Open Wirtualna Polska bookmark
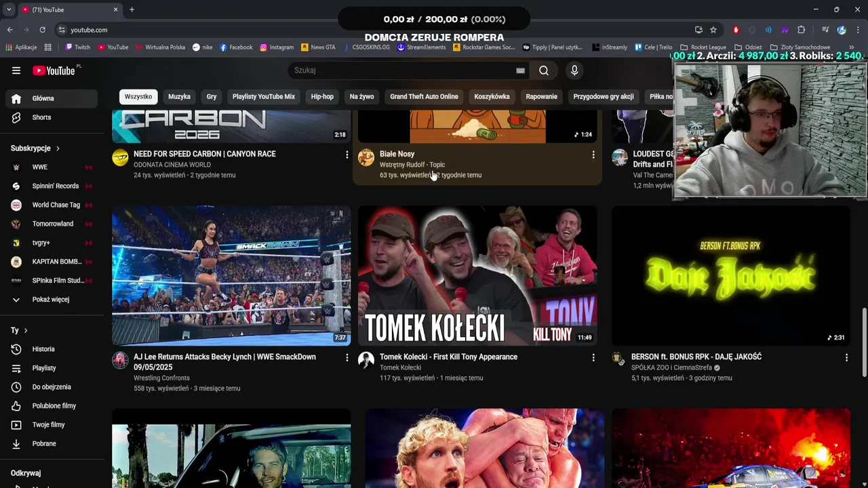The height and width of the screenshot is (488, 868). 160,47
